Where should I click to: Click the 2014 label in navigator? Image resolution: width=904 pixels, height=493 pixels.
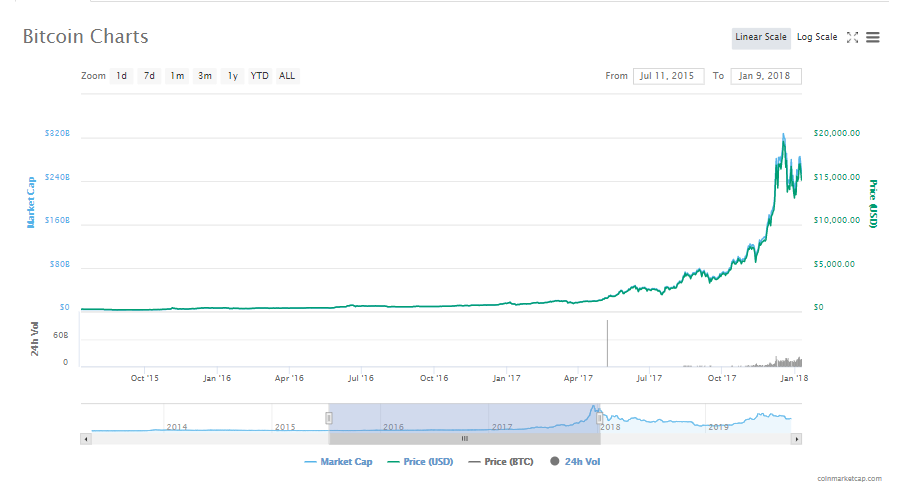[177, 427]
